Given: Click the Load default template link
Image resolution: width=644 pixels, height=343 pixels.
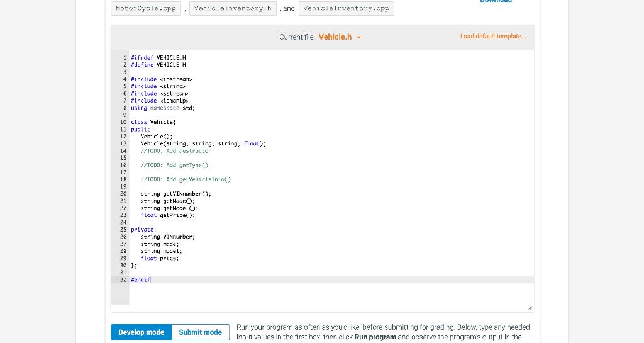Looking at the screenshot, I should 493,36.
